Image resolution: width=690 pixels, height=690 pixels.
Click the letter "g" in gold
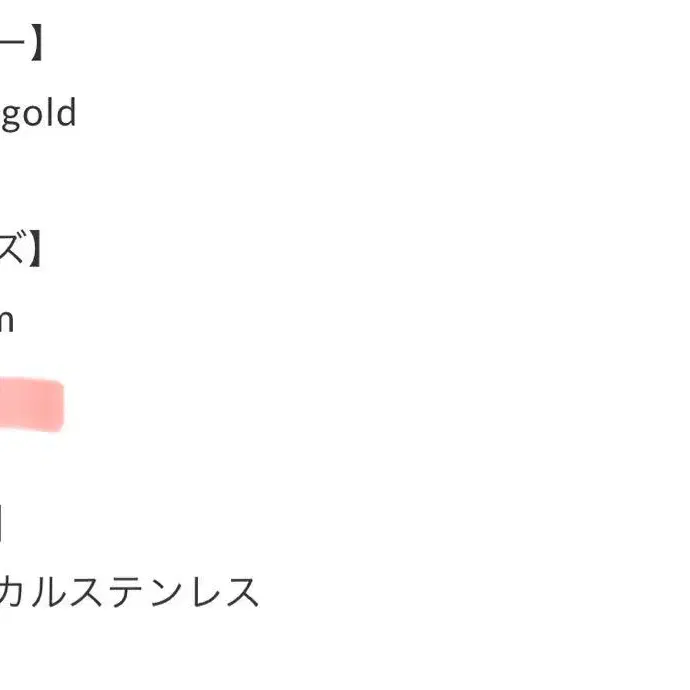[11, 117]
